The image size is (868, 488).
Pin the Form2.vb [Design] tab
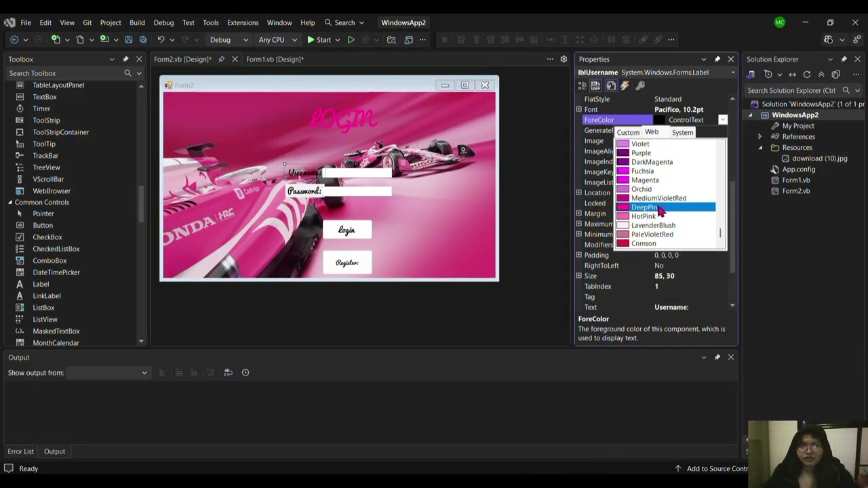click(221, 59)
